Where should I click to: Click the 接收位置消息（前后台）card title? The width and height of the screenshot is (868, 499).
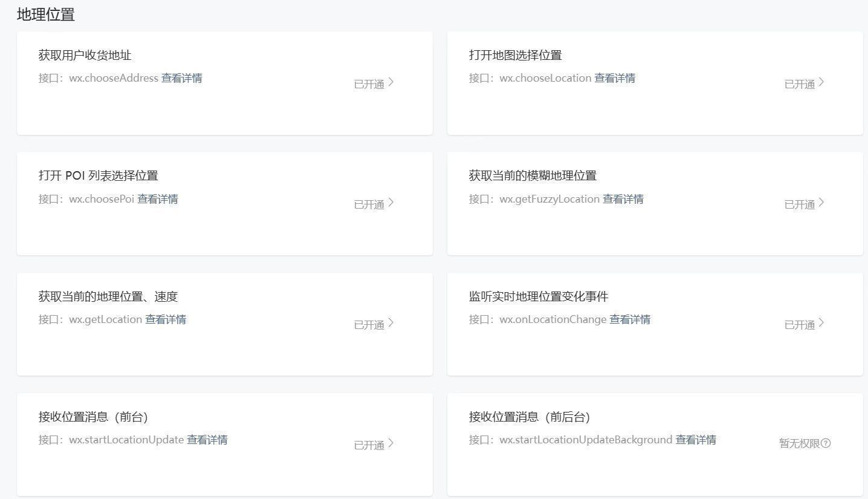coord(529,417)
